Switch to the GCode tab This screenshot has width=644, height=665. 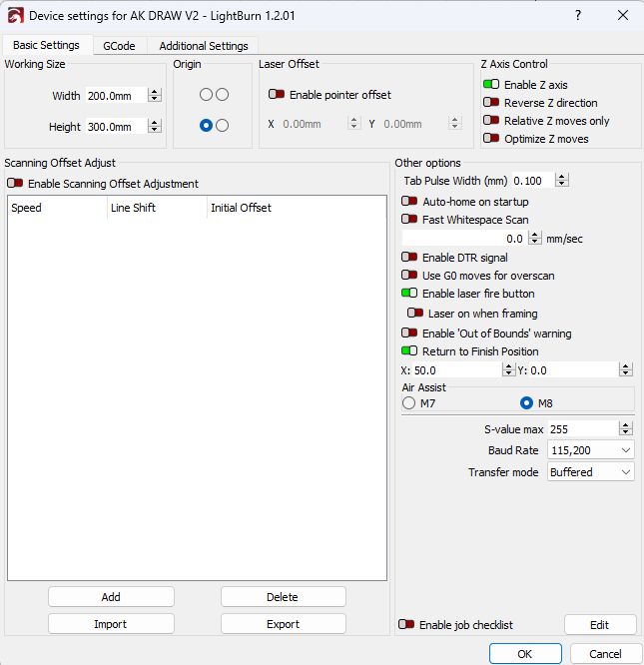[x=119, y=46]
